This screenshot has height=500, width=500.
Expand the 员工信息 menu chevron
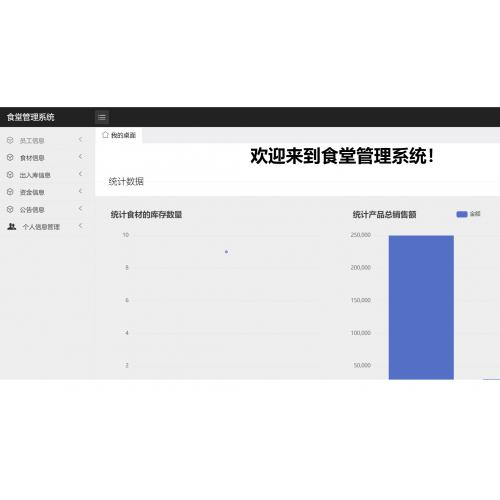(80, 139)
